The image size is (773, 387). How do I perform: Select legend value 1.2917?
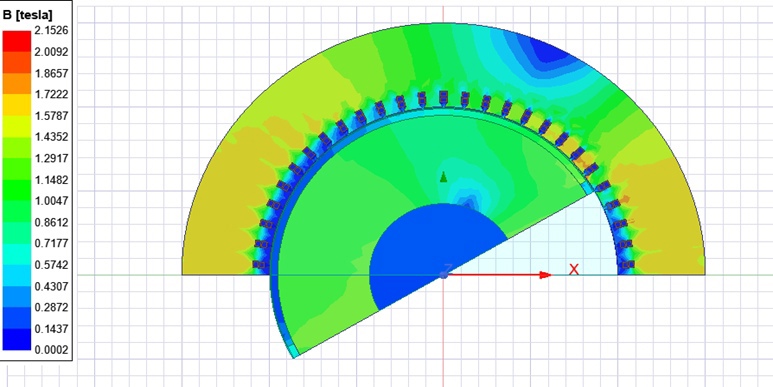coord(51,158)
